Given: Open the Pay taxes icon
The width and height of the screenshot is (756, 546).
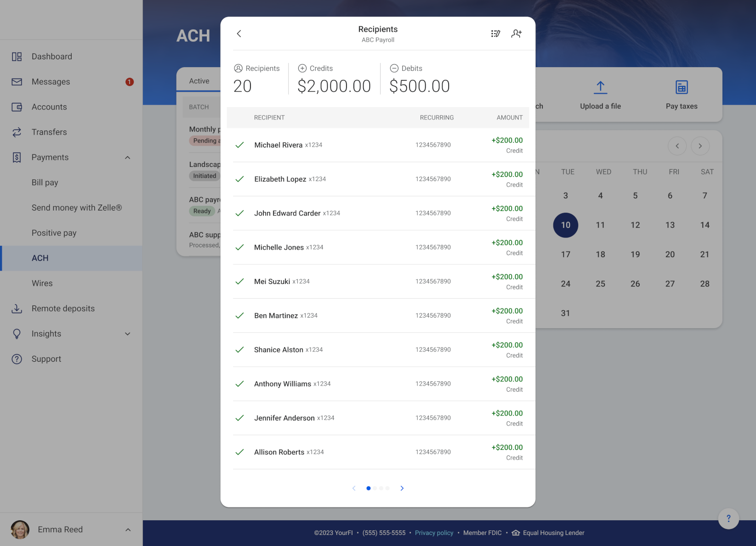Looking at the screenshot, I should point(682,87).
